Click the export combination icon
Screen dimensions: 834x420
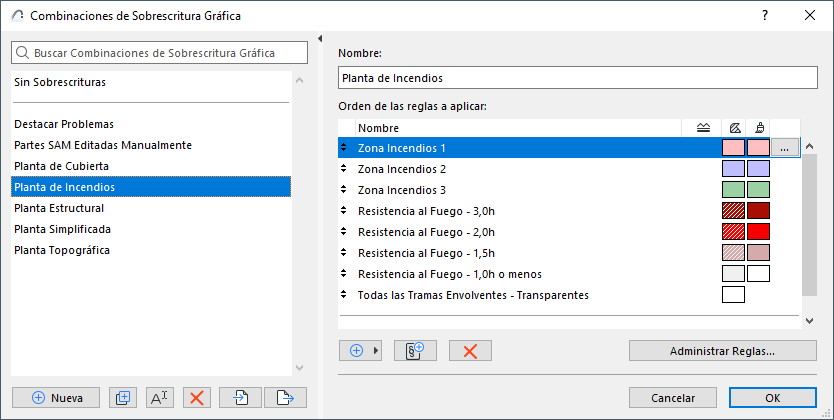coord(285,397)
